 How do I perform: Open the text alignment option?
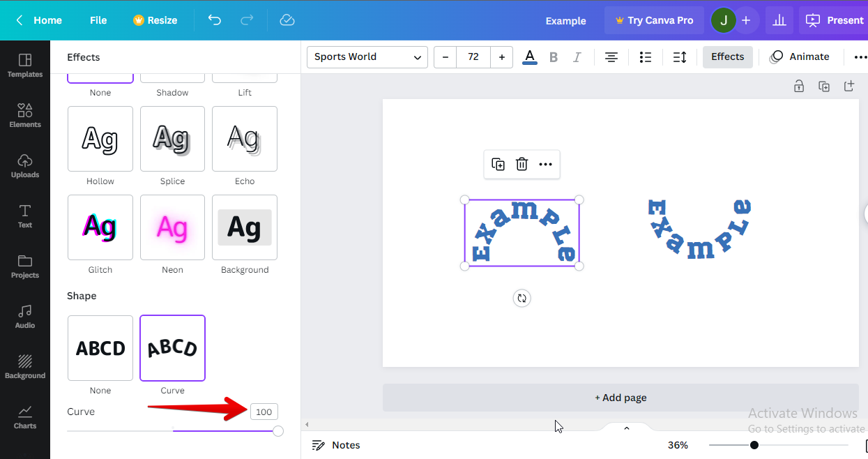coord(611,57)
